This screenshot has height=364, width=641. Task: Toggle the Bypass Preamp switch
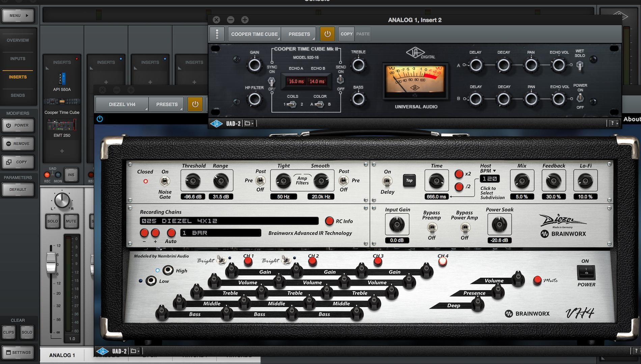pyautogui.click(x=431, y=228)
